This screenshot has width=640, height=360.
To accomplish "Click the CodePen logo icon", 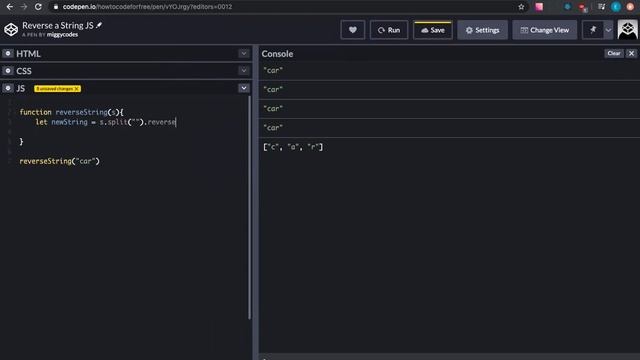I will [11, 29].
